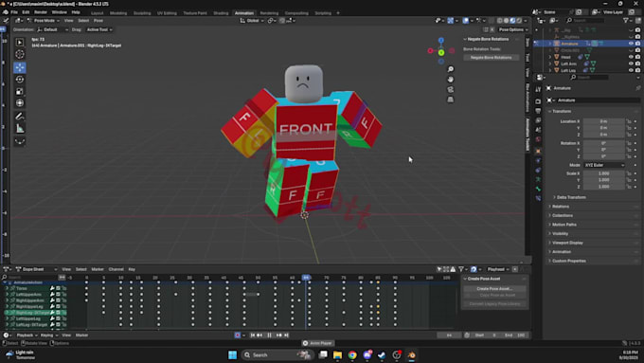644x363 pixels.
Task: Hide the Left Arm object in outliner
Action: click(632, 64)
